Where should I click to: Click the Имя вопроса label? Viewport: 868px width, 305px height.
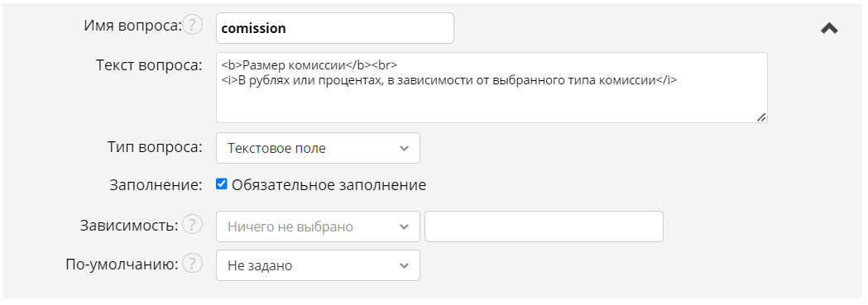coord(133,26)
